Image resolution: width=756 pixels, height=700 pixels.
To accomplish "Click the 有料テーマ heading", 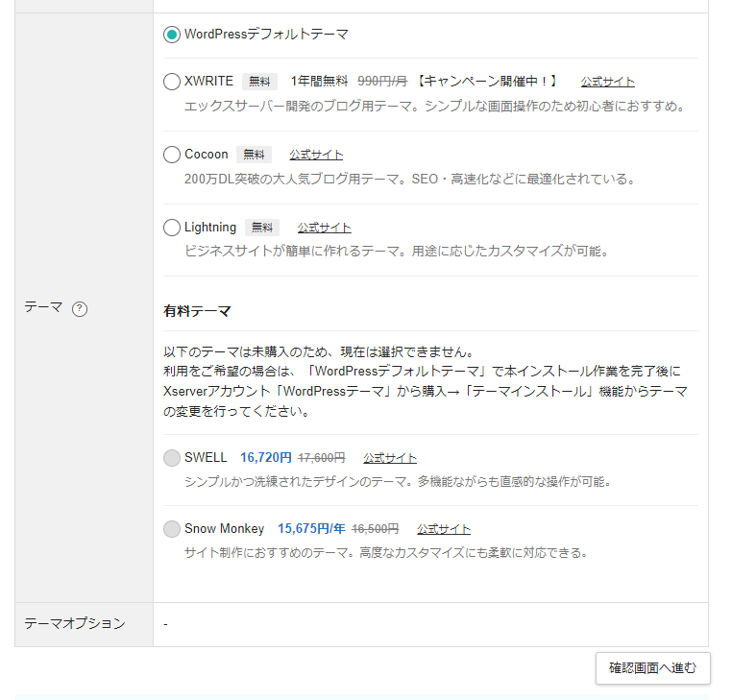I will 197,311.
